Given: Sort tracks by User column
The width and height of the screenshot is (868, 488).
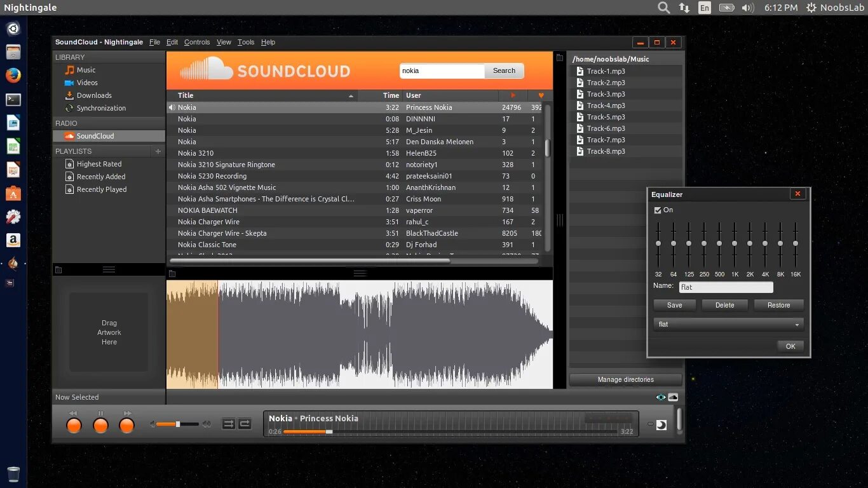Looking at the screenshot, I should click(451, 95).
